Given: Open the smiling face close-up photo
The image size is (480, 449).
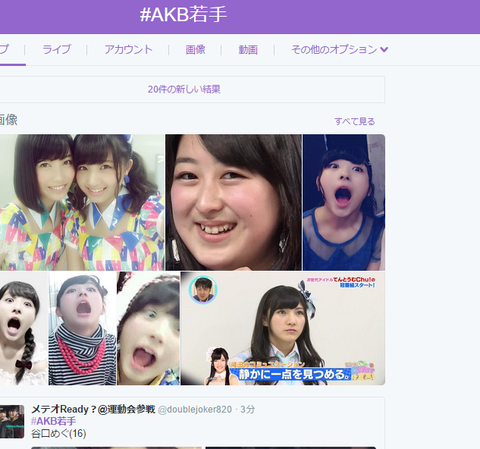Looking at the screenshot, I should (x=234, y=202).
